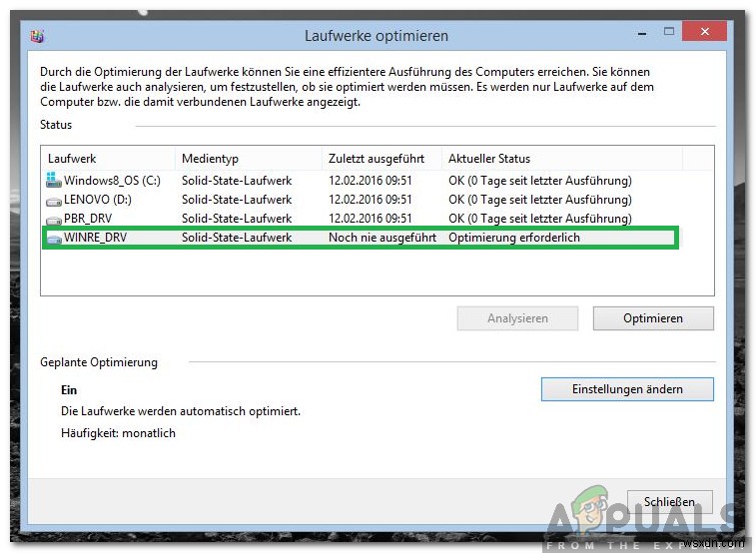Image resolution: width=756 pixels, height=553 pixels.
Task: Select the WINRE_DRV drive name
Action: (96, 238)
